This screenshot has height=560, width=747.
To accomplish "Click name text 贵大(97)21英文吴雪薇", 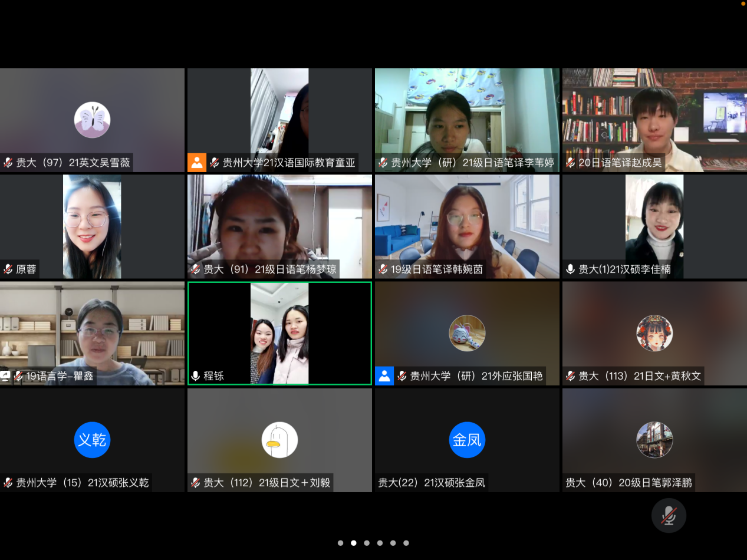I will point(73,163).
